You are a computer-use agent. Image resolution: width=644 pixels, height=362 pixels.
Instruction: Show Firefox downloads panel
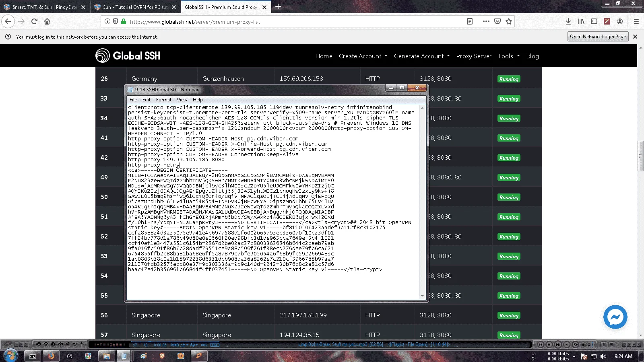tap(568, 21)
